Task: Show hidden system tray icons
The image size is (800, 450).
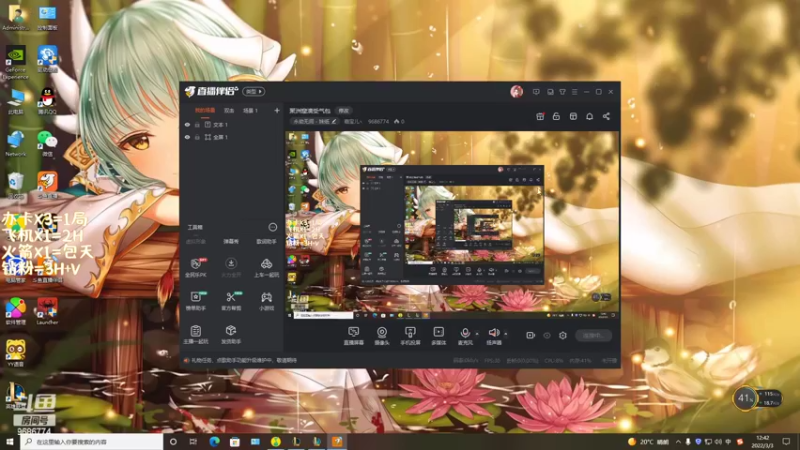Action: (x=678, y=441)
